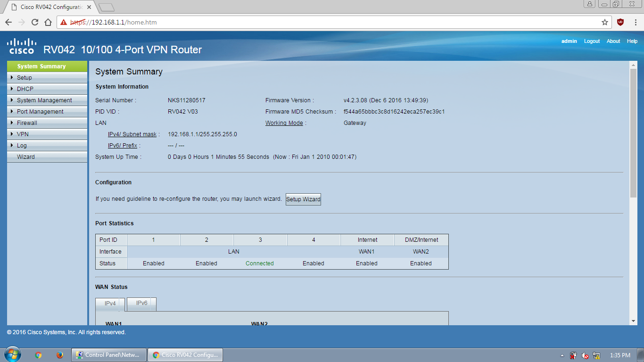The height and width of the screenshot is (362, 644).
Task: Launch Chrome from the pinned taskbar icon
Action: (38, 355)
